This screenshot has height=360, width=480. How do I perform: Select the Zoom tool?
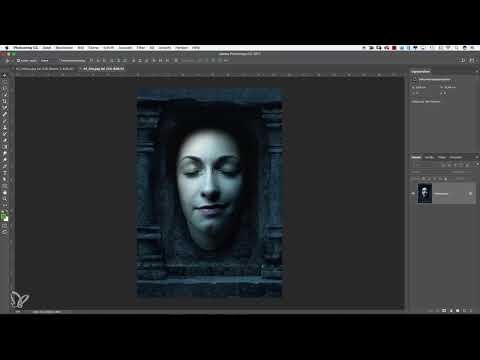coord(5,199)
